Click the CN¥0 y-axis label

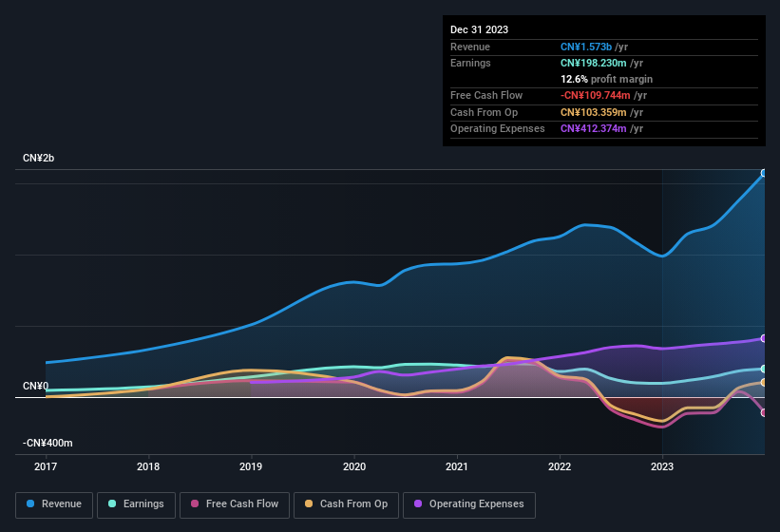point(35,386)
